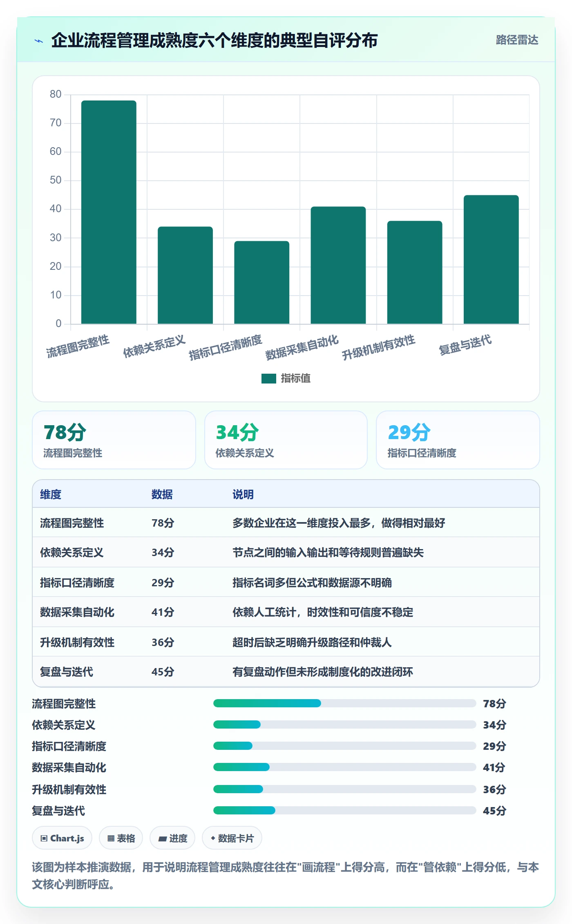Screen dimensions: 572x924
Task: Select the text 依赖人工统计，时效性和可信度不稳定
Action: pos(323,612)
